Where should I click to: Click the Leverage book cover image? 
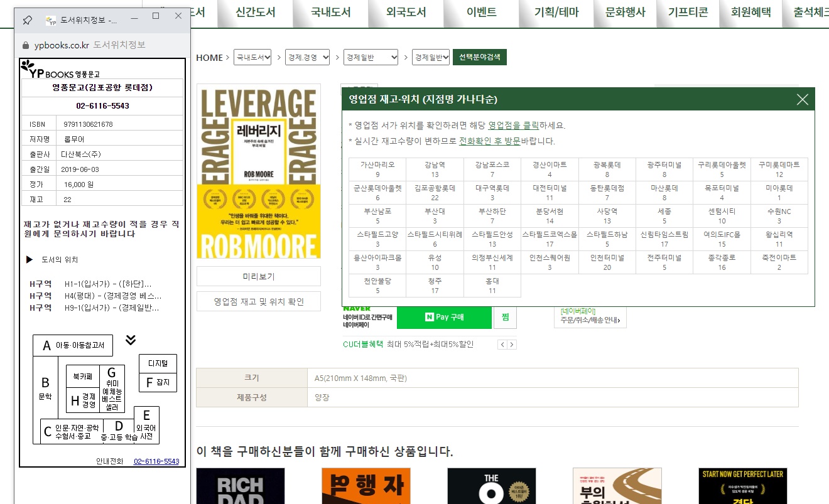tap(259, 171)
